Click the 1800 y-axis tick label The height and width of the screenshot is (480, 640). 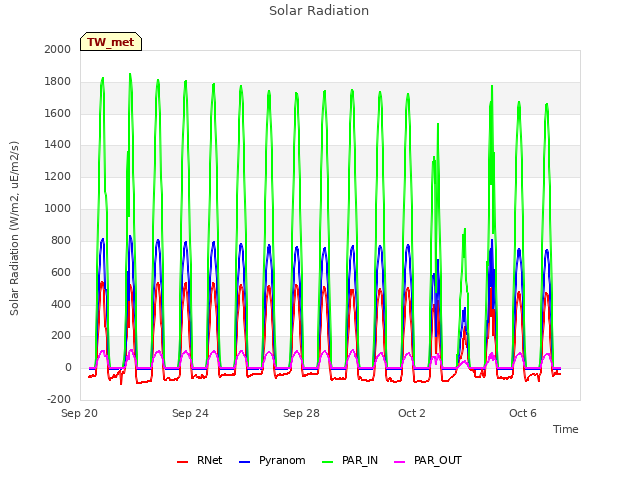(58, 82)
